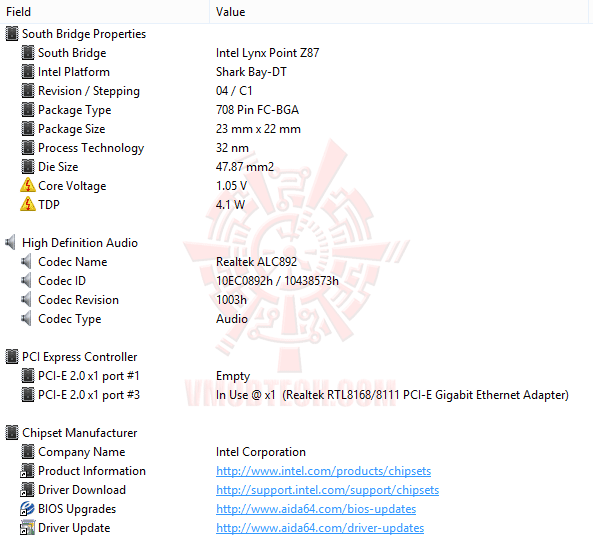Open the Intel support chipsets link

point(328,490)
